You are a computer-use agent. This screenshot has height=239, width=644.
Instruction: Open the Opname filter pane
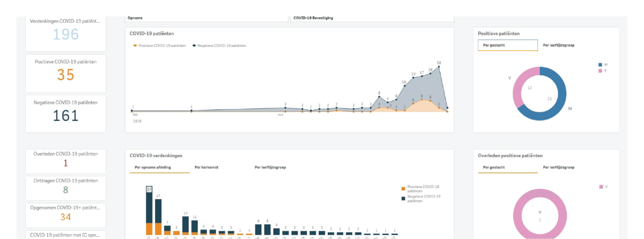(x=206, y=18)
